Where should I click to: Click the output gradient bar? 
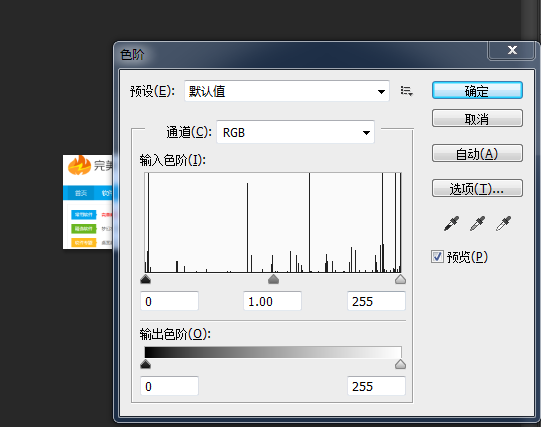coord(273,352)
